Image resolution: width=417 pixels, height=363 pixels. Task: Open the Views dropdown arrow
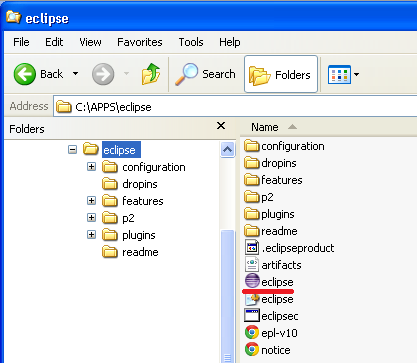pyautogui.click(x=356, y=74)
